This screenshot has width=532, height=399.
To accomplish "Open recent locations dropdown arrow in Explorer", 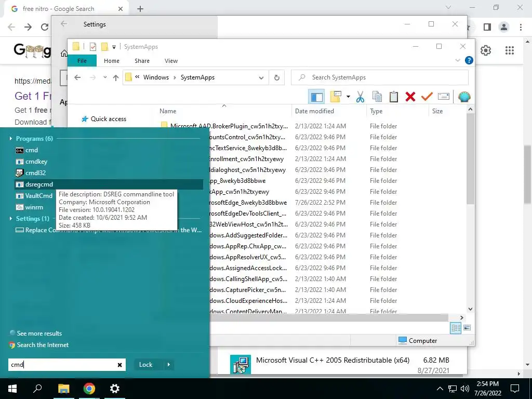I will [x=105, y=77].
